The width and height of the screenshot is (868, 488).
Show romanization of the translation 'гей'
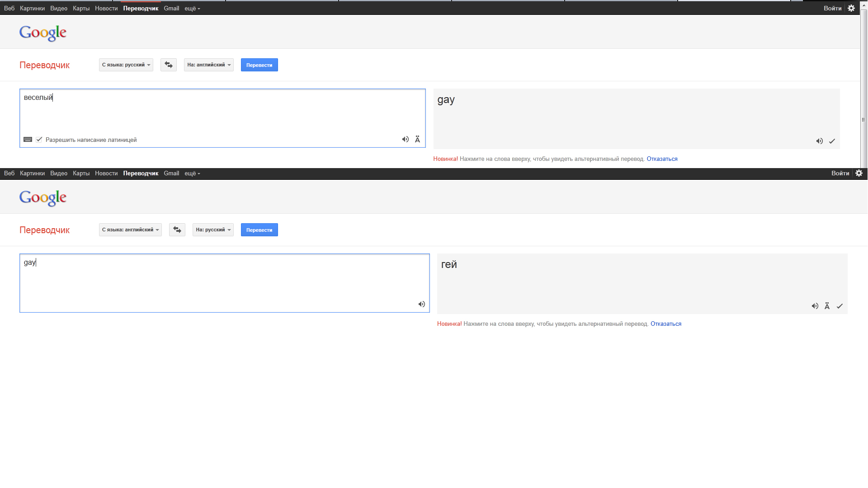(827, 306)
